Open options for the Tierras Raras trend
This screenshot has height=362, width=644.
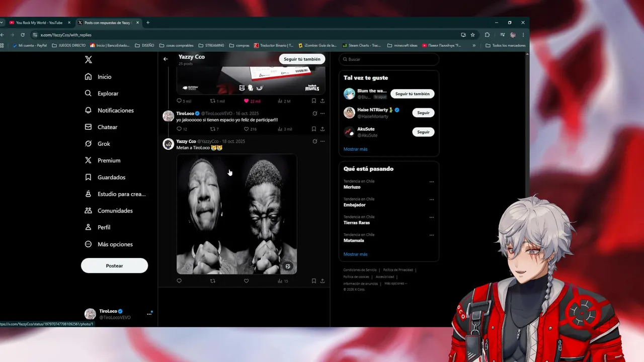pos(432,217)
